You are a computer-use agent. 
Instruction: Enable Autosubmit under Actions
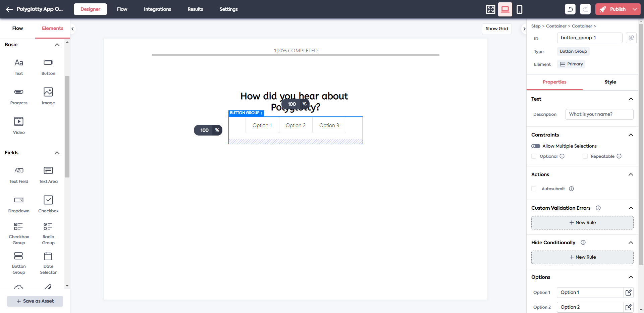[x=534, y=189]
